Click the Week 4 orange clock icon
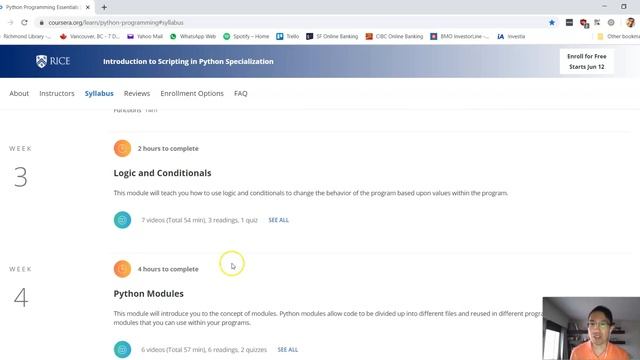 (x=122, y=269)
